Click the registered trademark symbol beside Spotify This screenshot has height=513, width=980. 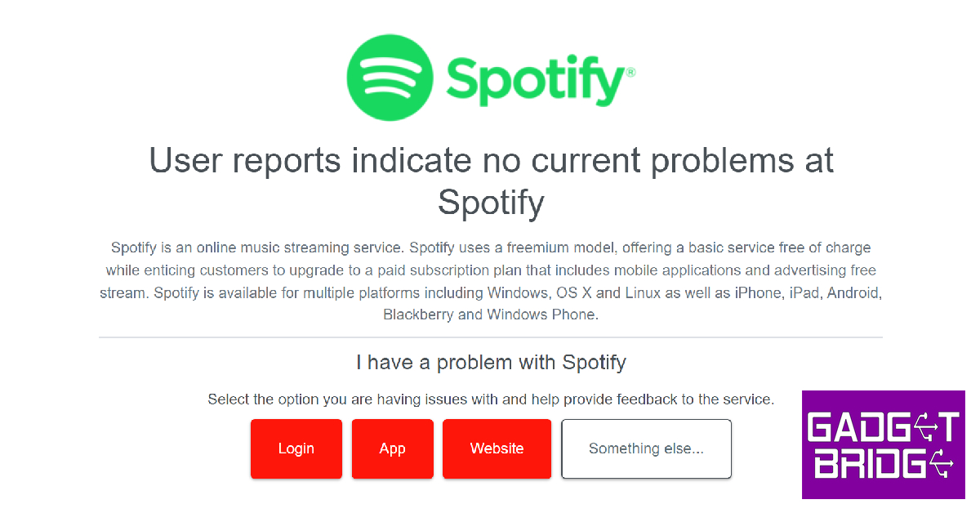630,72
